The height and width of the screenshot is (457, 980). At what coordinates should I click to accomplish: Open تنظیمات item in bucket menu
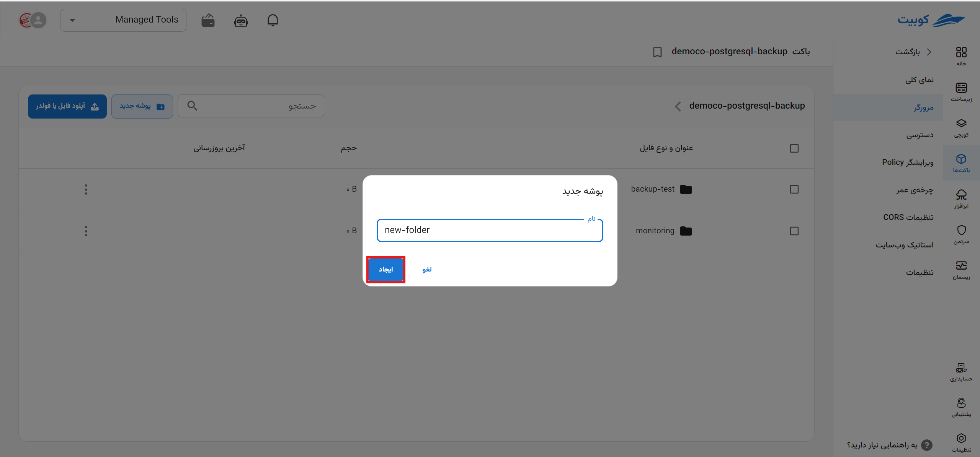click(x=888, y=273)
